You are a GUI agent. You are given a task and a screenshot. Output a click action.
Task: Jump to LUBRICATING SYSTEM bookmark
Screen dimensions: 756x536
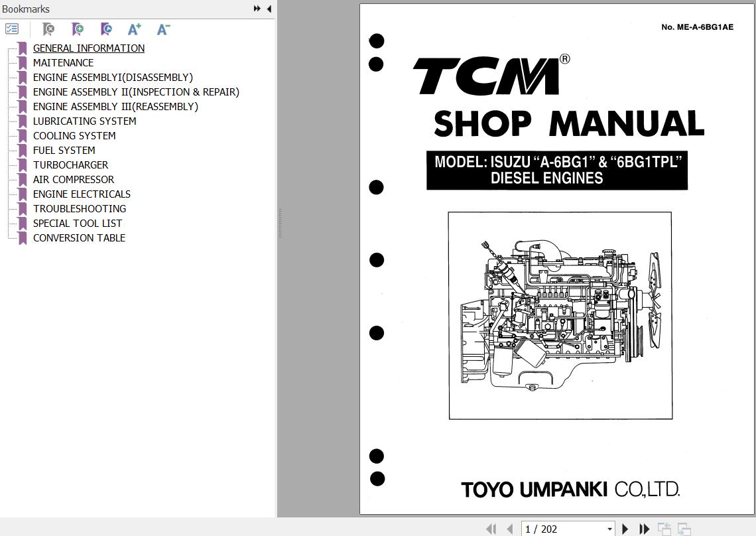coord(84,121)
